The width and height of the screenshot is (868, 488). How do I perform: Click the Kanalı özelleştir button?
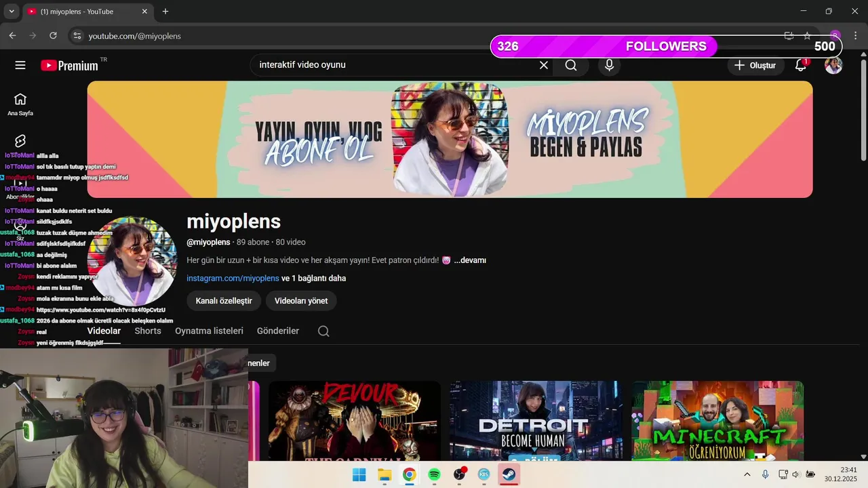[224, 301]
